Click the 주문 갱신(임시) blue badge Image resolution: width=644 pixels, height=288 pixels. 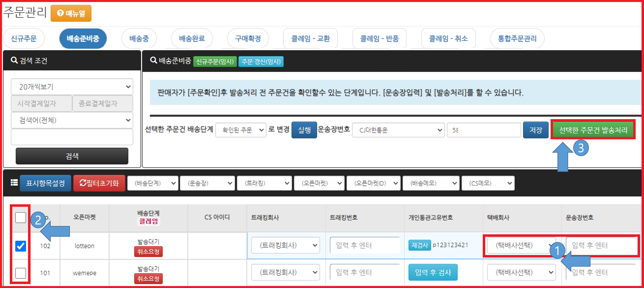pyautogui.click(x=261, y=61)
